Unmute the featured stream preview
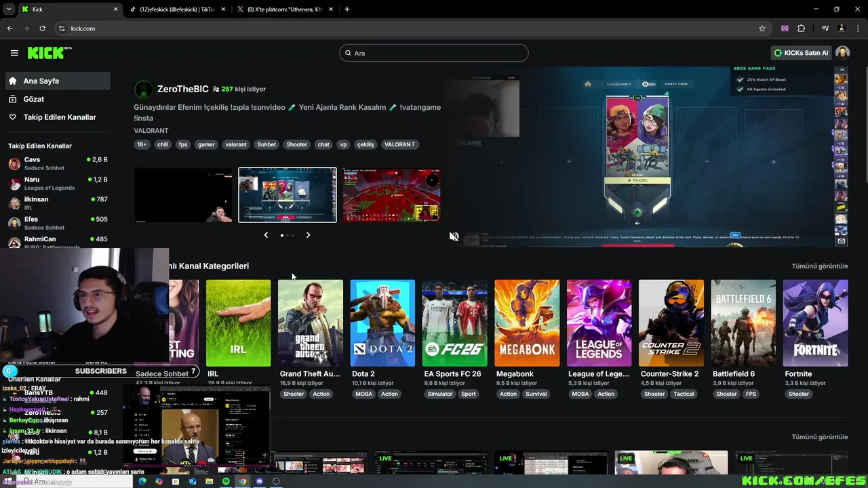 click(x=454, y=237)
